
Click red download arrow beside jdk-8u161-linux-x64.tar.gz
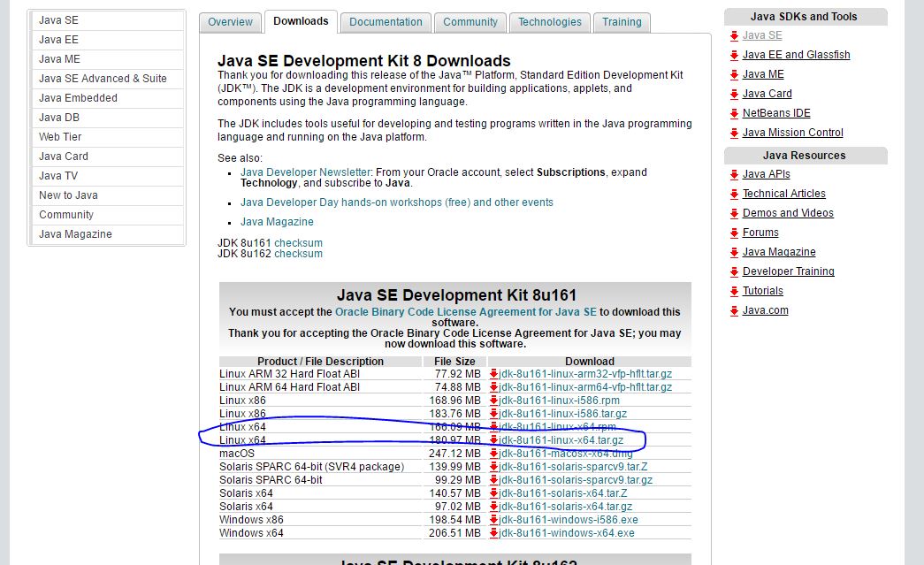point(493,440)
